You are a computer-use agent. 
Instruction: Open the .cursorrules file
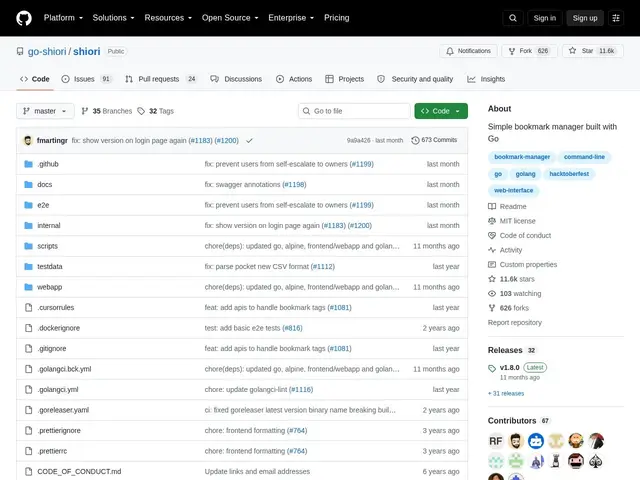pos(56,307)
